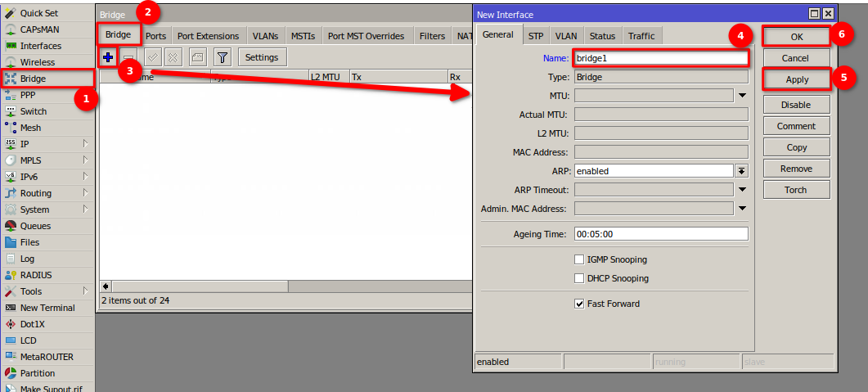Enable the IGMP Snooping checkbox
The width and height of the screenshot is (868, 392).
point(579,259)
